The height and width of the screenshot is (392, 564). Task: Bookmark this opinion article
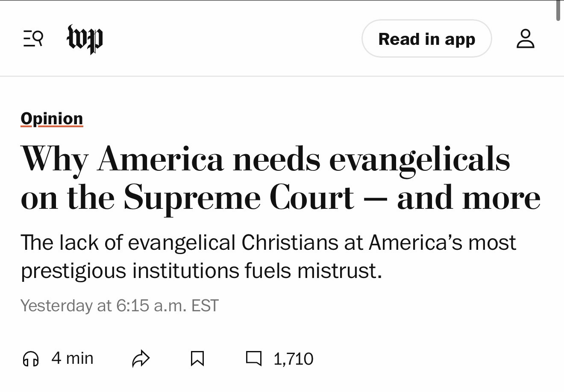(197, 359)
